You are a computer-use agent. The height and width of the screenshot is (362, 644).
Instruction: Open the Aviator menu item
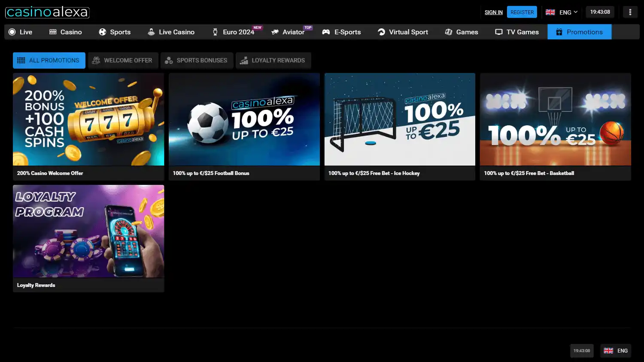(x=288, y=32)
